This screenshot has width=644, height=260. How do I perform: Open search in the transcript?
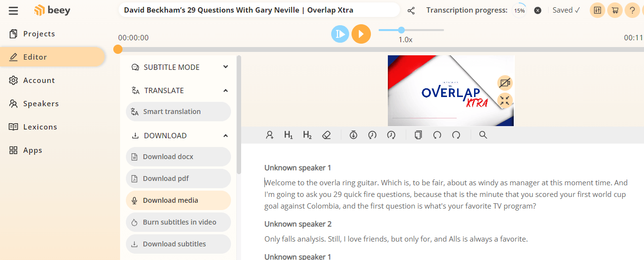483,135
